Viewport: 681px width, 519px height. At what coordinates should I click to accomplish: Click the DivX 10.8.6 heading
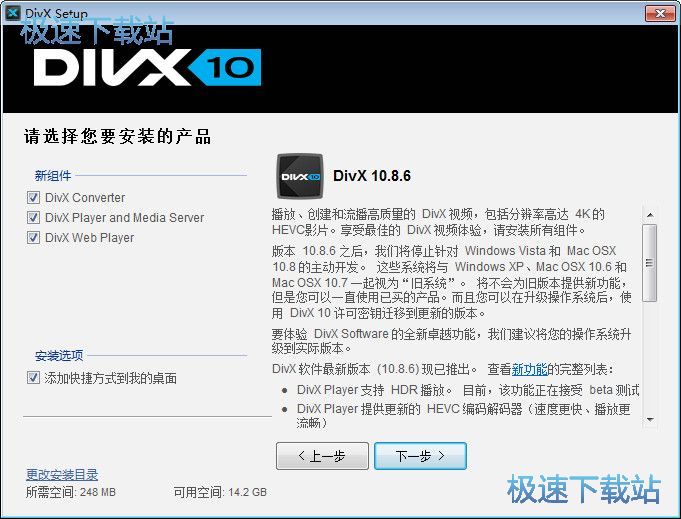[372, 176]
